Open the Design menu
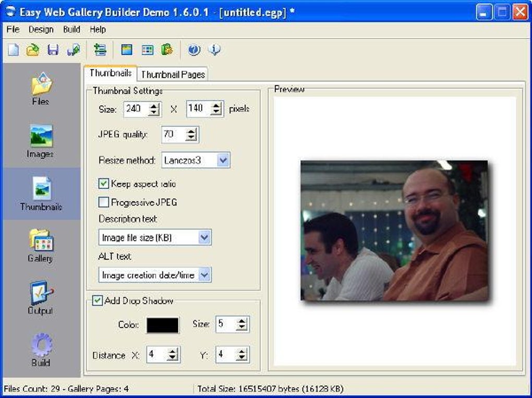The width and height of the screenshot is (532, 398). tap(41, 29)
